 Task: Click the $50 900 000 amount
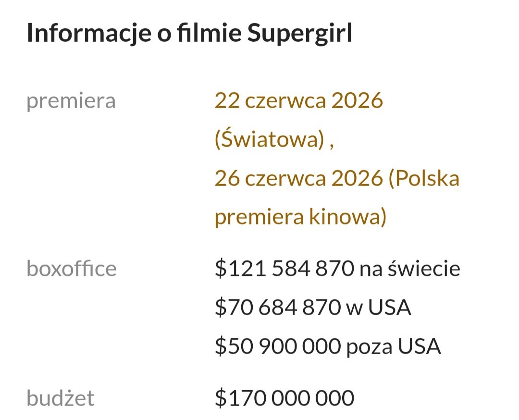tap(278, 346)
